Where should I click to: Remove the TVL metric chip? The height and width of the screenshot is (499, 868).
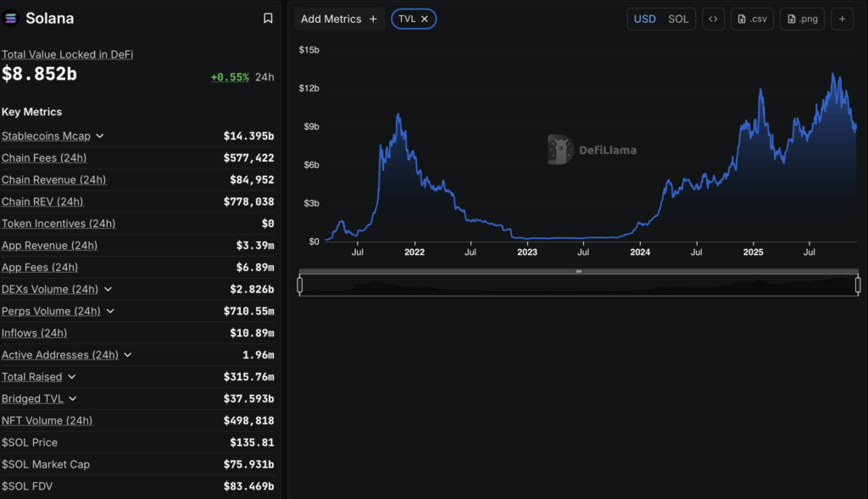coord(425,19)
